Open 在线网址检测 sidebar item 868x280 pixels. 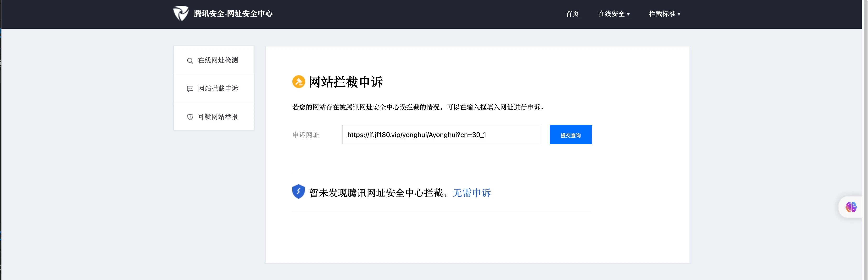pos(218,60)
